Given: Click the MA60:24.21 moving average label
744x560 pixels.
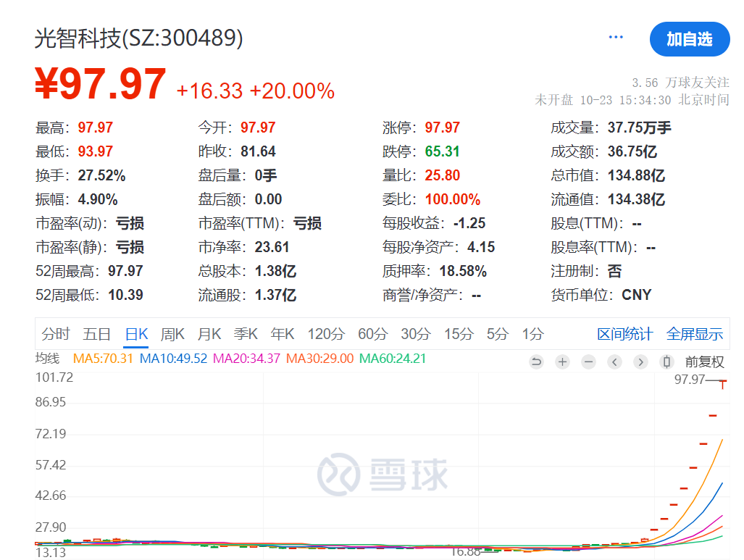Looking at the screenshot, I should 393,359.
